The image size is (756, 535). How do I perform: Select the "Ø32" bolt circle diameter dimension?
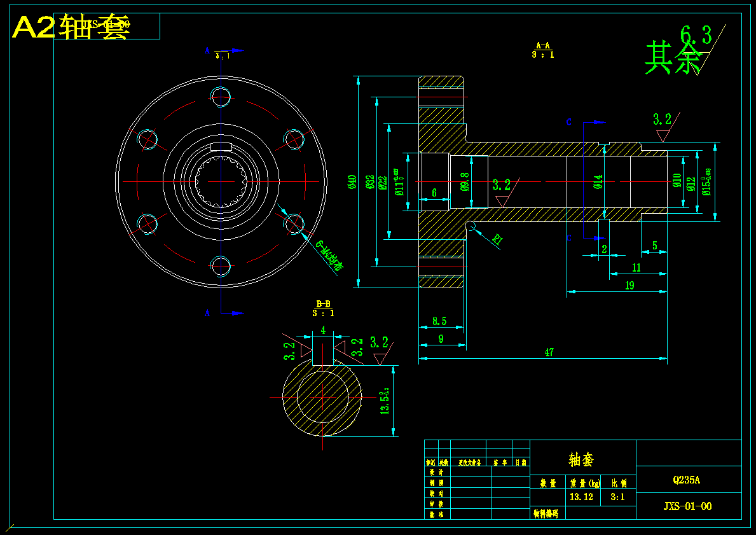[x=370, y=182]
